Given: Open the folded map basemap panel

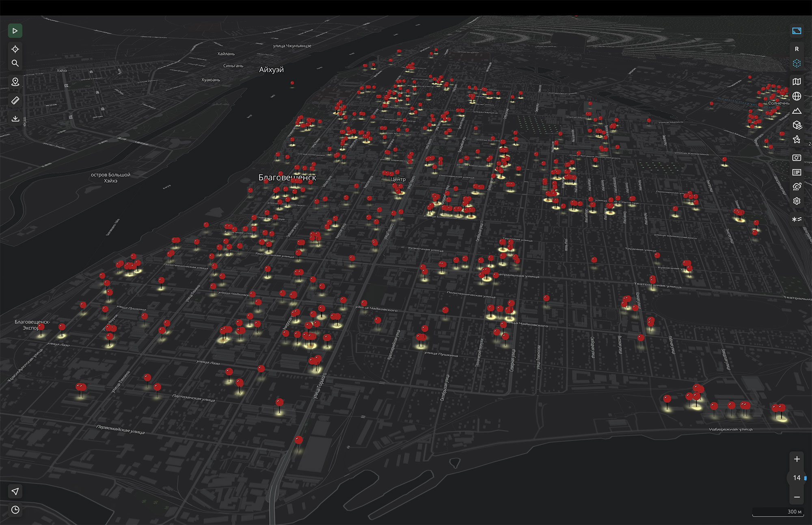Looking at the screenshot, I should pos(797,82).
